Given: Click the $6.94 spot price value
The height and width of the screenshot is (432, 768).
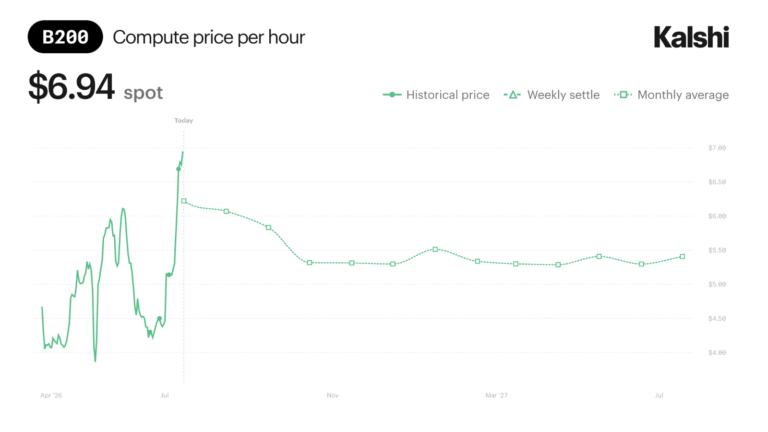Looking at the screenshot, I should (x=72, y=86).
